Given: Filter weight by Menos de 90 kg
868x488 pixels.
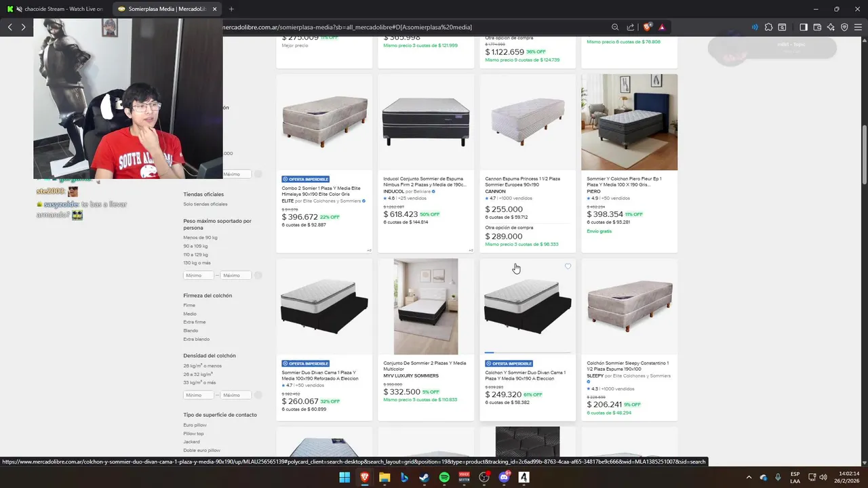Looking at the screenshot, I should coord(200,237).
